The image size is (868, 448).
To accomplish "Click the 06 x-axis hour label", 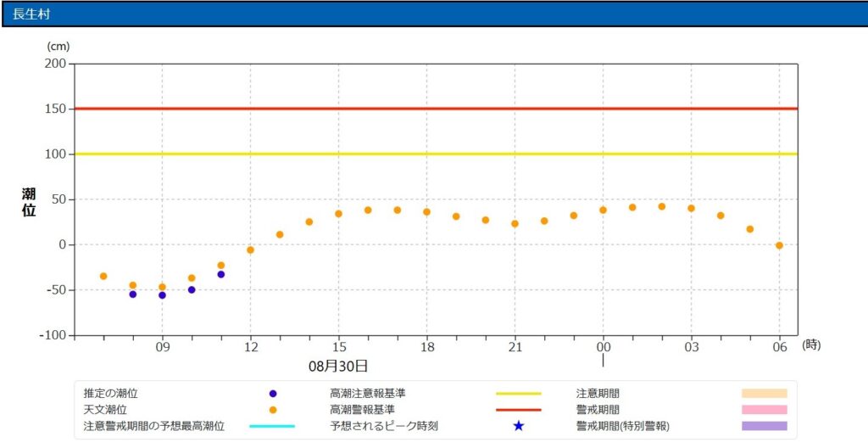I will click(780, 348).
